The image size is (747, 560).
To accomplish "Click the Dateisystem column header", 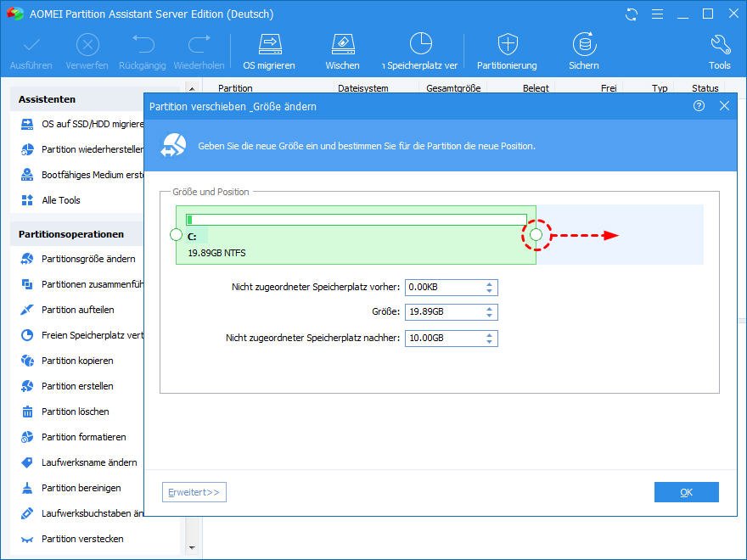I will click(363, 87).
